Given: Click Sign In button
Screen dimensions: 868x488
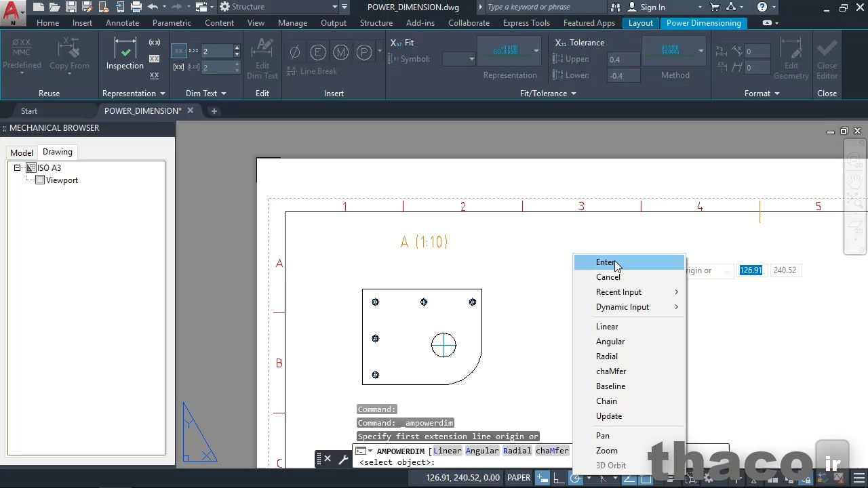Looking at the screenshot, I should click(x=652, y=7).
